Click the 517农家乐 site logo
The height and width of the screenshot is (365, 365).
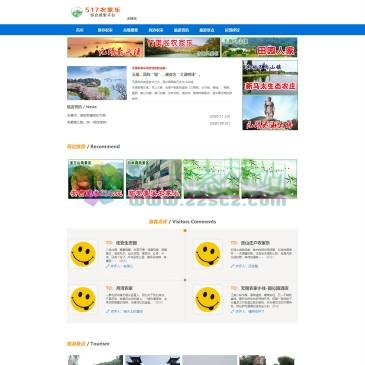pos(95,12)
